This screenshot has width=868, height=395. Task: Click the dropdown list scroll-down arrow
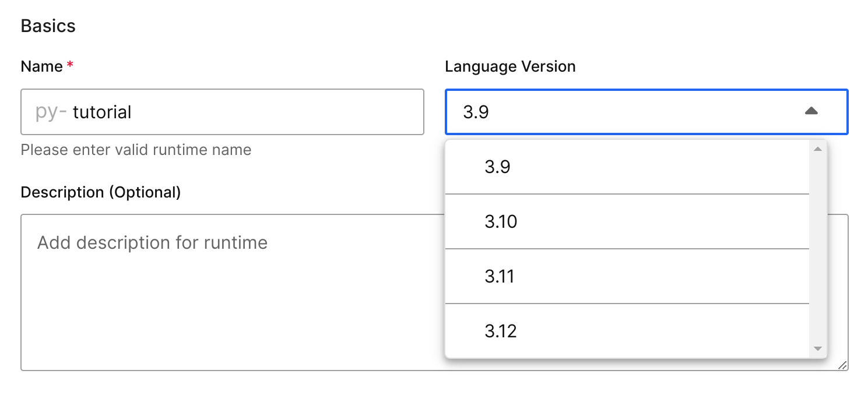coord(817,348)
